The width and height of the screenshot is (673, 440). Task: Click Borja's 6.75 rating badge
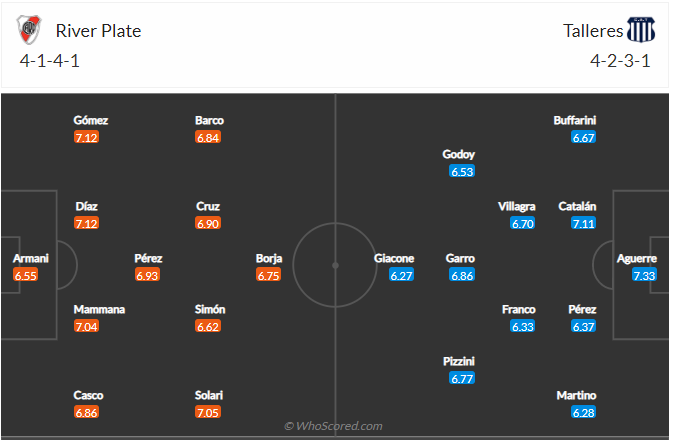pos(269,275)
